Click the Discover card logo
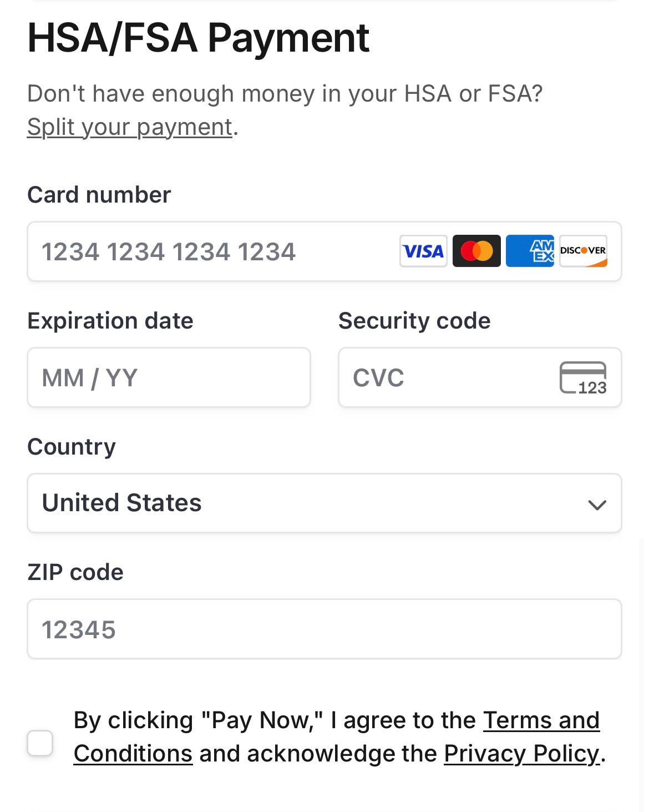Image resolution: width=649 pixels, height=812 pixels. (583, 251)
